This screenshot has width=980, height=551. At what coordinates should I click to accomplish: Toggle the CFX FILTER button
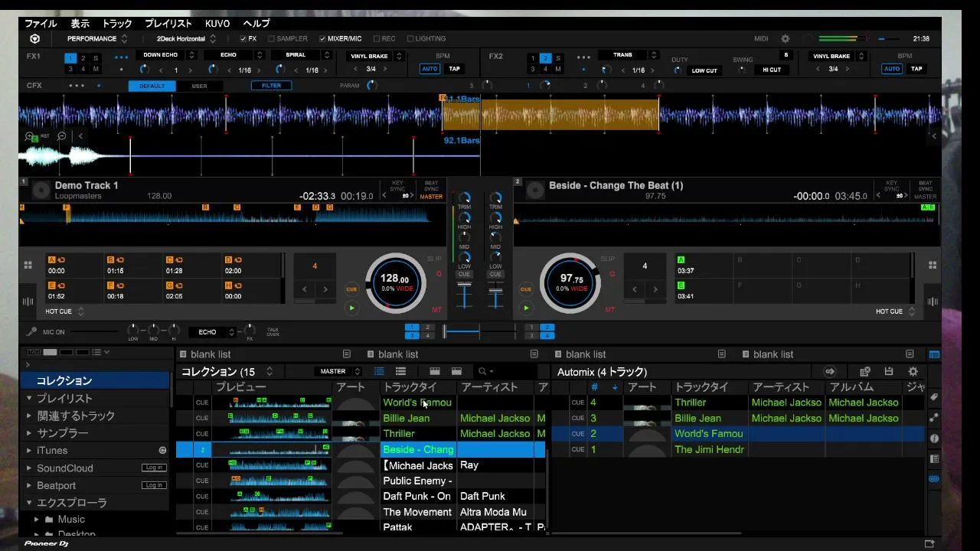[x=272, y=86]
